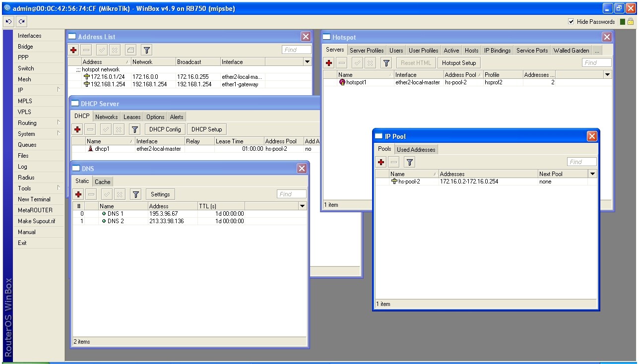This screenshot has height=364, width=639.
Task: Click the Comment icon in Address List toolbar
Action: tap(130, 50)
